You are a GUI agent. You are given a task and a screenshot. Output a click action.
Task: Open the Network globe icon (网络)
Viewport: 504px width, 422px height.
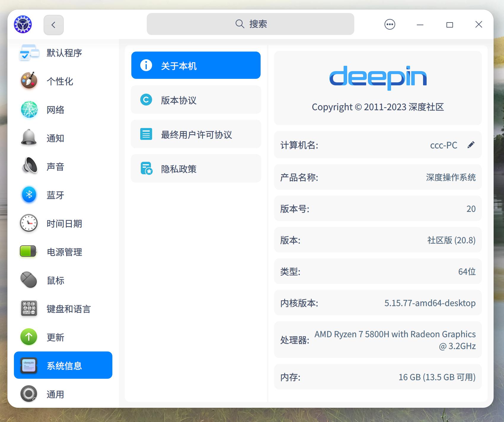click(29, 109)
